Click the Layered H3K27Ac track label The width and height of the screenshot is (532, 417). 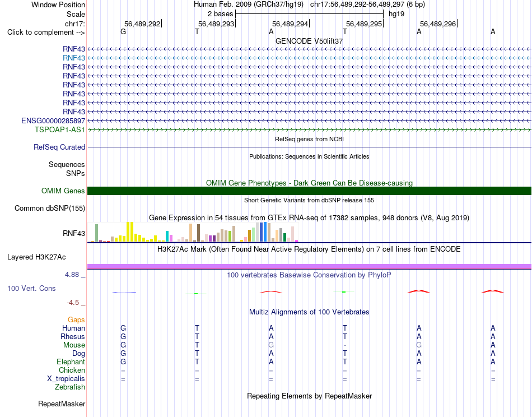point(36,257)
